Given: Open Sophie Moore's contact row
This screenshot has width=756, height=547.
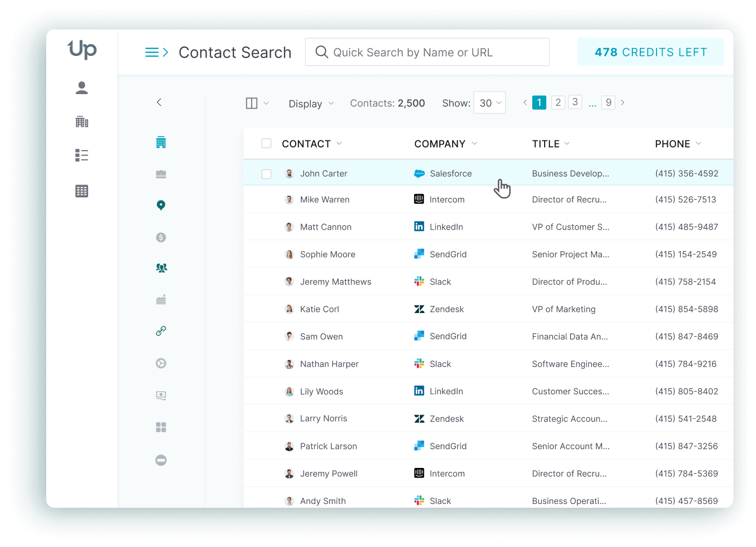Looking at the screenshot, I should click(x=327, y=254).
